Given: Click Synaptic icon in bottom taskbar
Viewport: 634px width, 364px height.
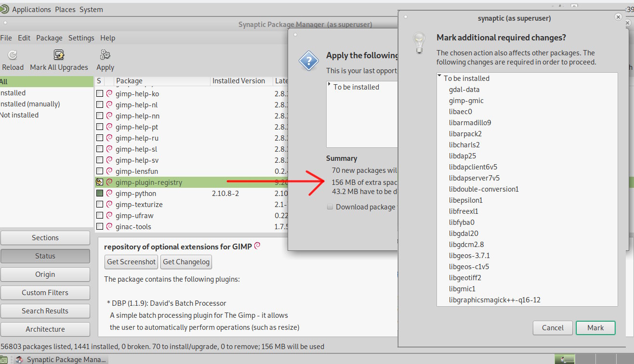Looking at the screenshot, I should click(x=19, y=360).
